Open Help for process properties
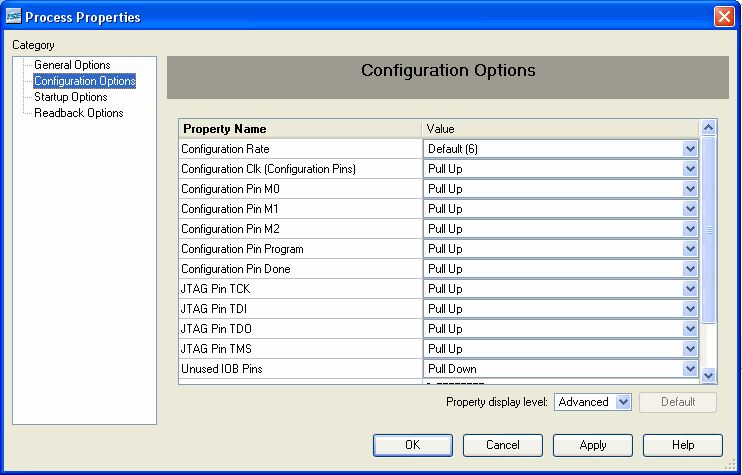Viewport: 742px width, 475px height. 683,445
